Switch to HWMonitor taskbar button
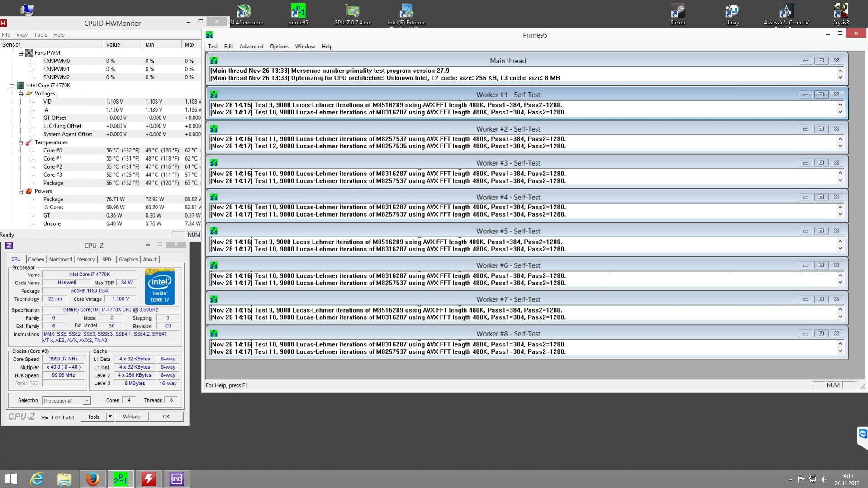This screenshot has width=868, height=488. (148, 479)
